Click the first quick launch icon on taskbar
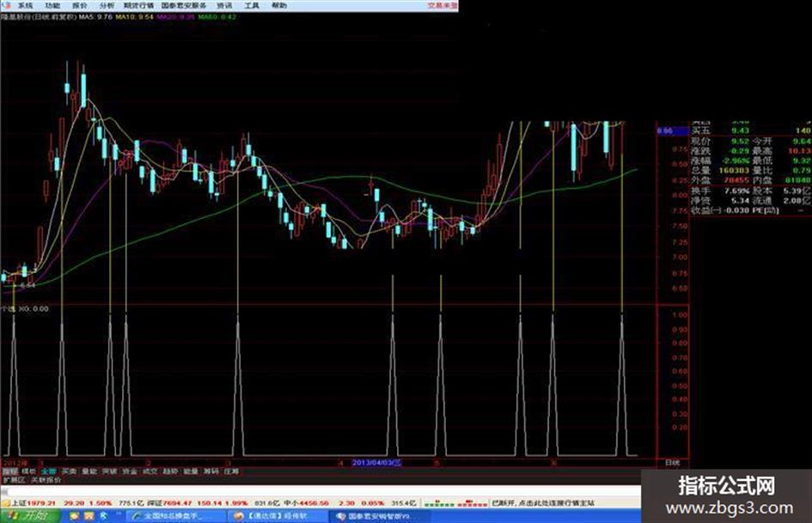 74,516
